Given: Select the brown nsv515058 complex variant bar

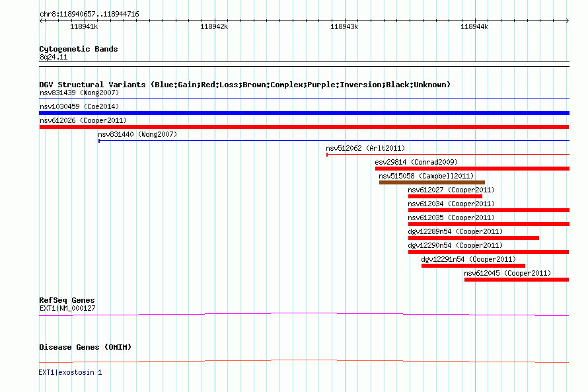Looking at the screenshot, I should (x=431, y=182).
